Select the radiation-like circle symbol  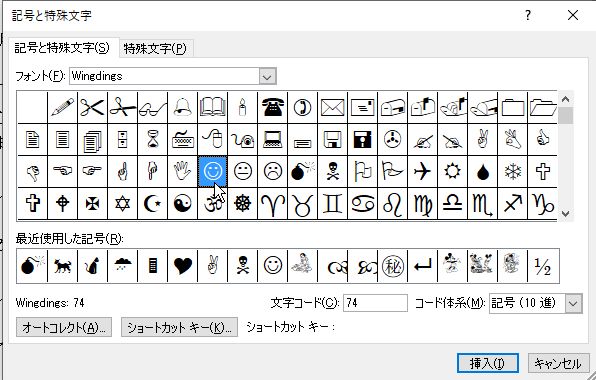click(x=392, y=139)
